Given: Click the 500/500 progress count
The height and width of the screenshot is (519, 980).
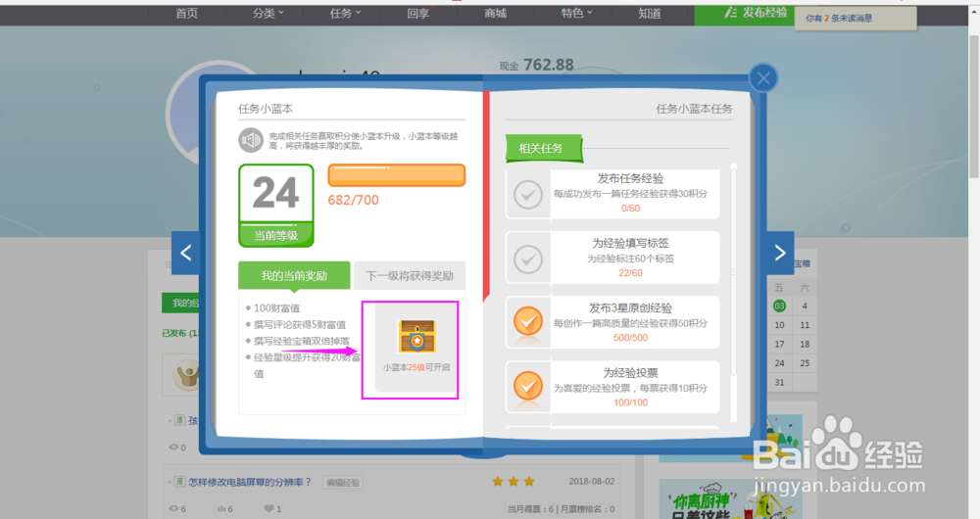Looking at the screenshot, I should [x=630, y=338].
